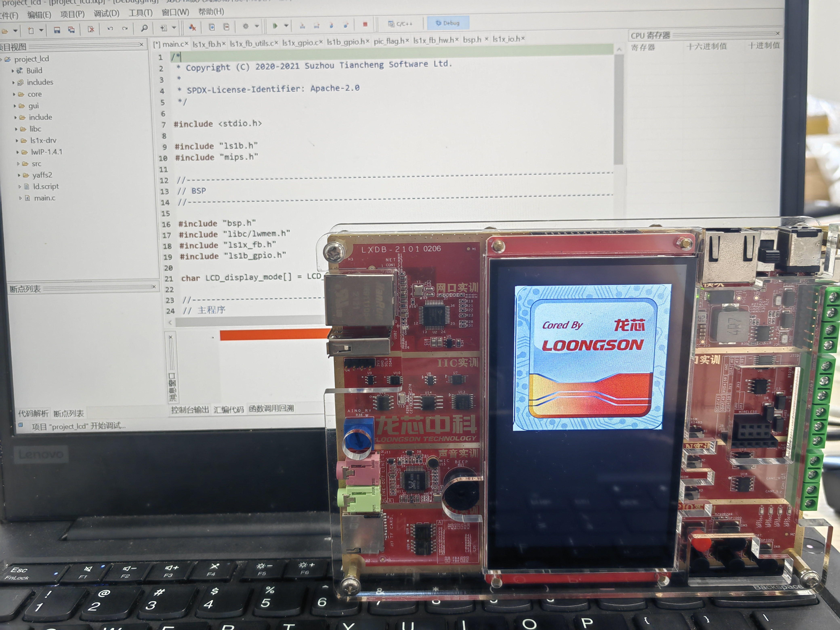
Task: Open dropdown arrow beside run icon
Action: click(286, 26)
